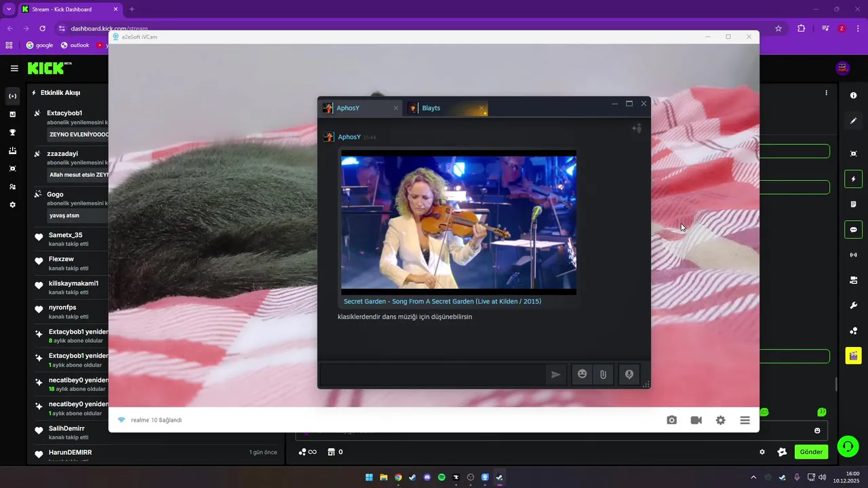This screenshot has height=488, width=868.
Task: Reload the Kick dashboard page
Action: click(x=42, y=28)
